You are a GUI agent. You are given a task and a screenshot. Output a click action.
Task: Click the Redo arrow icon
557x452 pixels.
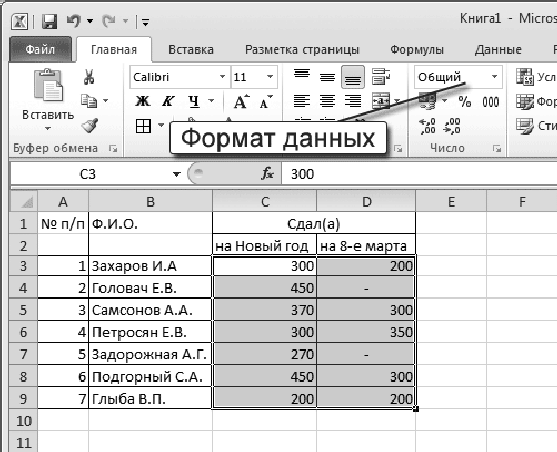coord(108,21)
